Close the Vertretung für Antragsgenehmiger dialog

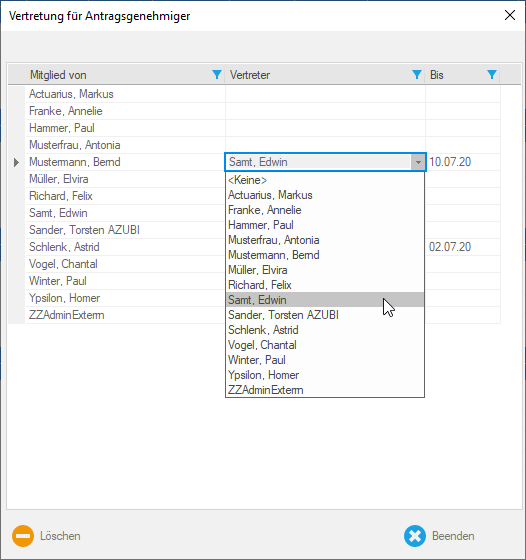click(x=510, y=15)
